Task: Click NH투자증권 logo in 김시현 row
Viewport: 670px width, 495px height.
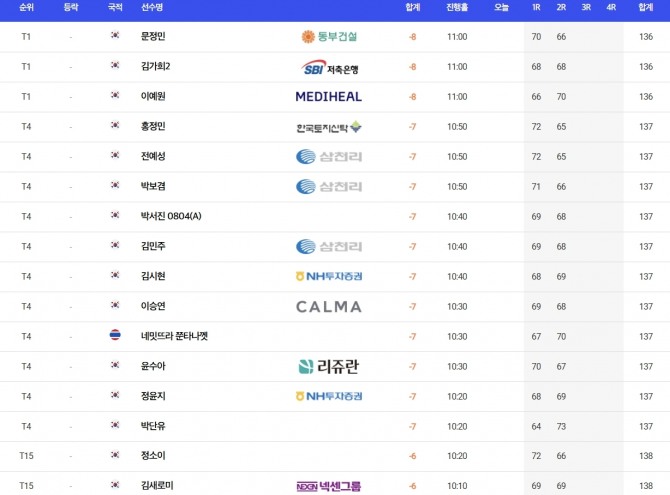Action: point(329,277)
